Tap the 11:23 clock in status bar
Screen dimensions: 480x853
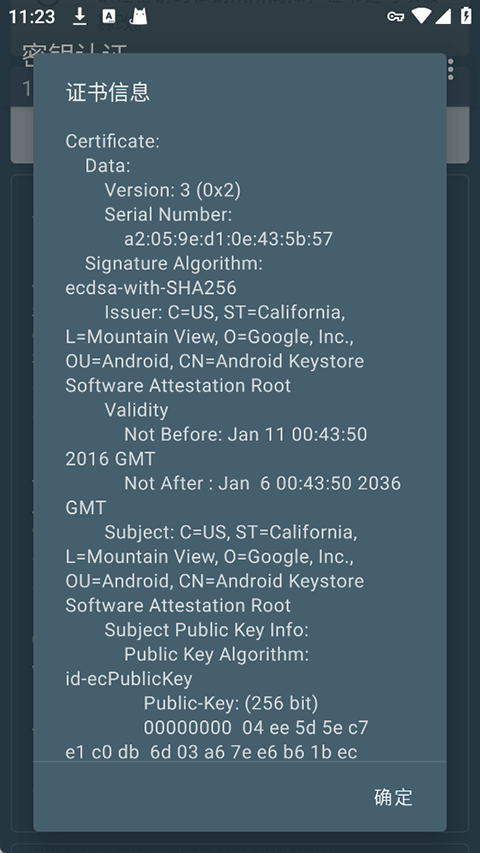[x=32, y=16]
